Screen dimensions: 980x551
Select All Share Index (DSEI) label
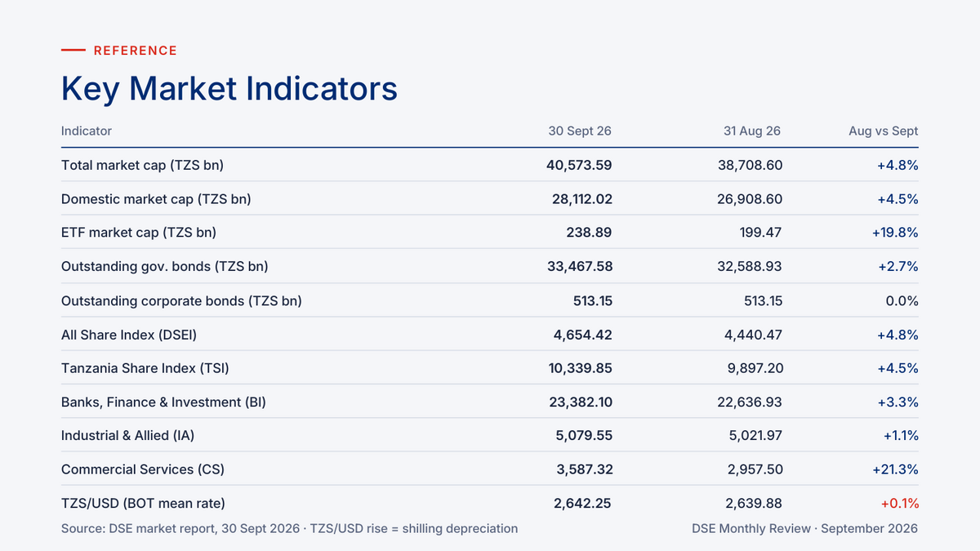coord(129,335)
